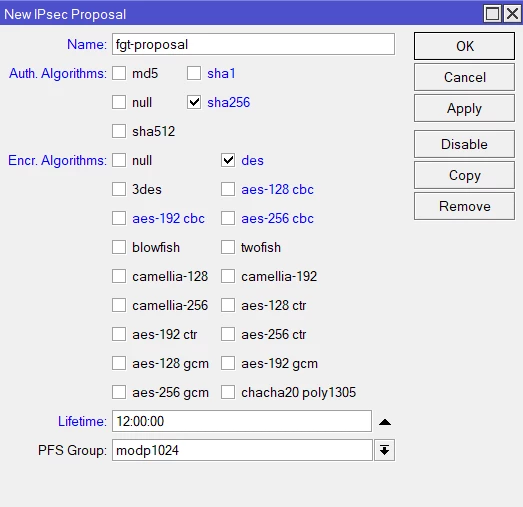Tick the blowfish checkbox
523x507 pixels.
(x=119, y=247)
